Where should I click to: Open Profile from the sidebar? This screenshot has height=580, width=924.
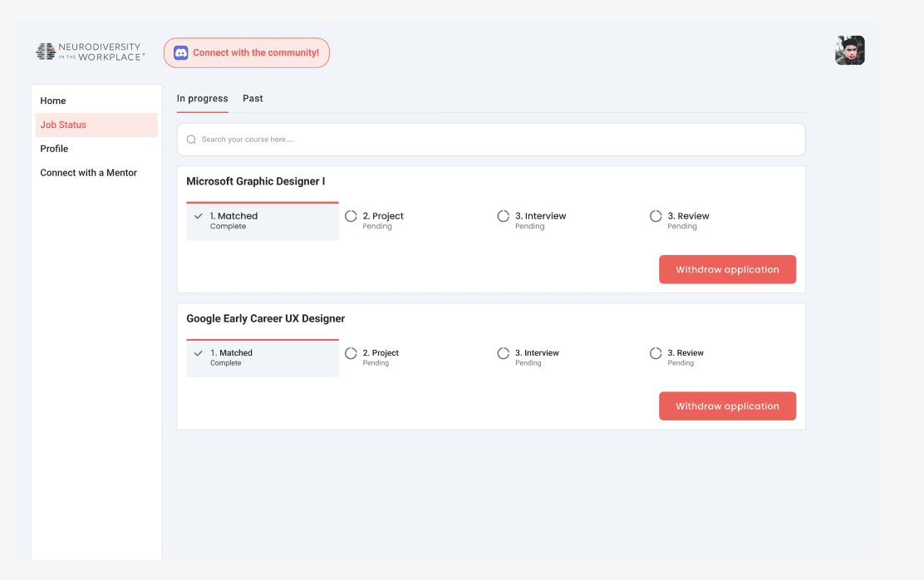tap(96, 149)
